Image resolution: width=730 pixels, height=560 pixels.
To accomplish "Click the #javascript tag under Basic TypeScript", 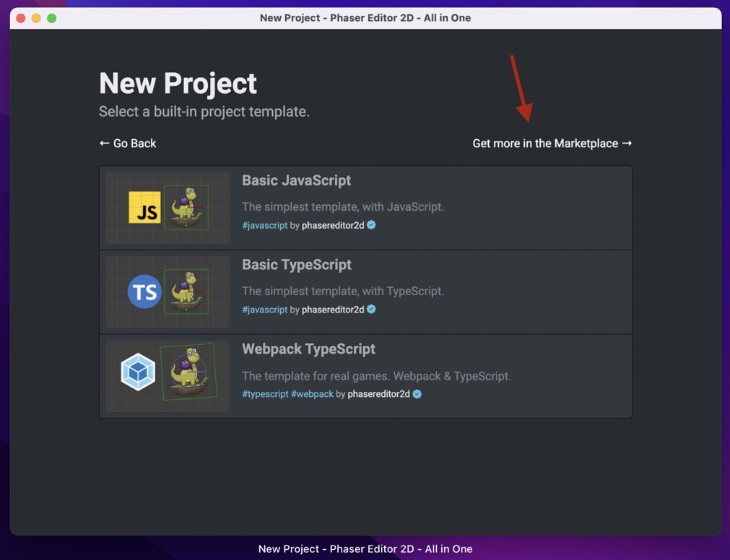I will pos(265,310).
